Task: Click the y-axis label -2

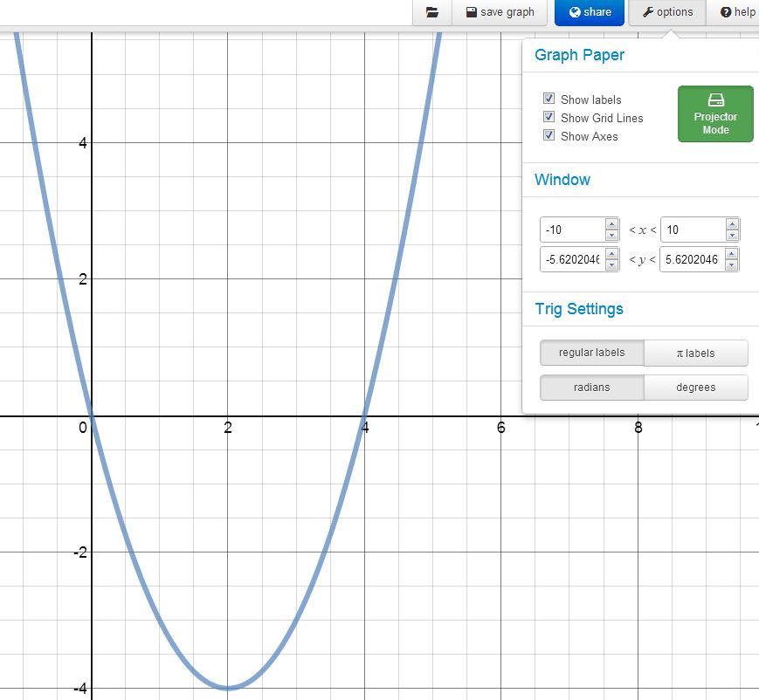Action: 81,552
